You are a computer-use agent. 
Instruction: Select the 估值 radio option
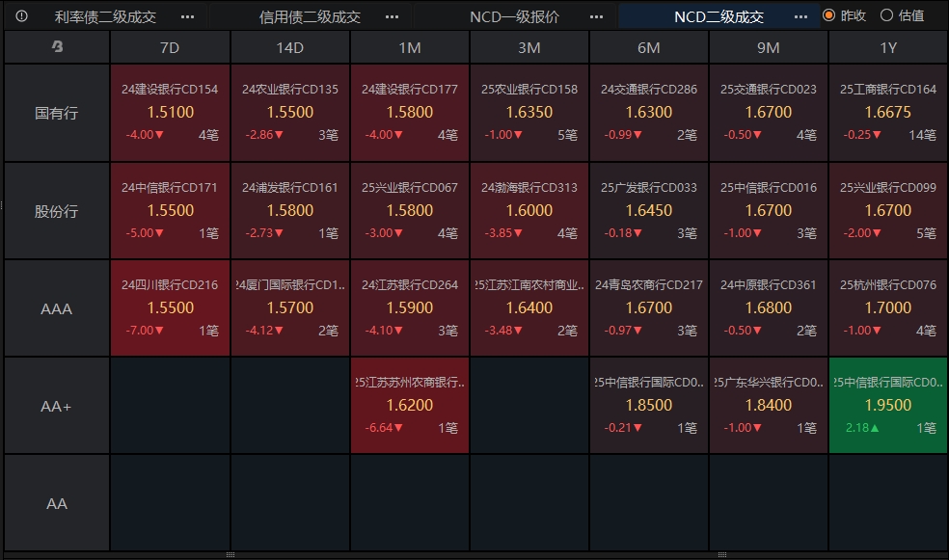click(x=903, y=15)
